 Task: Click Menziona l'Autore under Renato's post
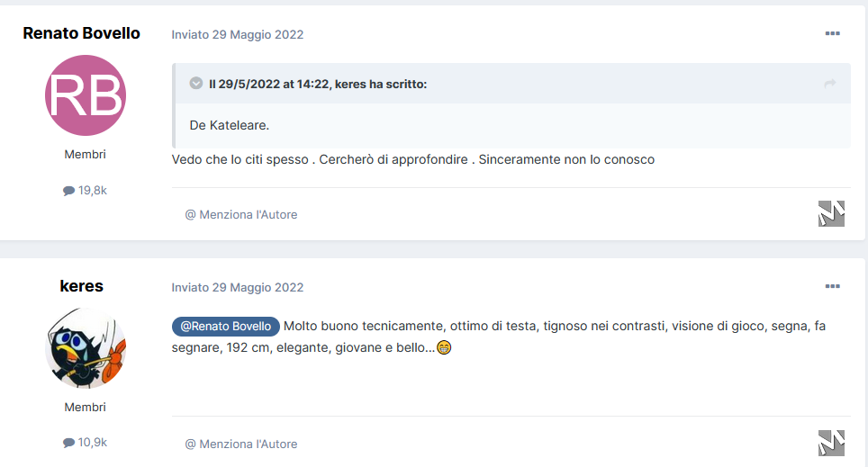[x=240, y=215]
